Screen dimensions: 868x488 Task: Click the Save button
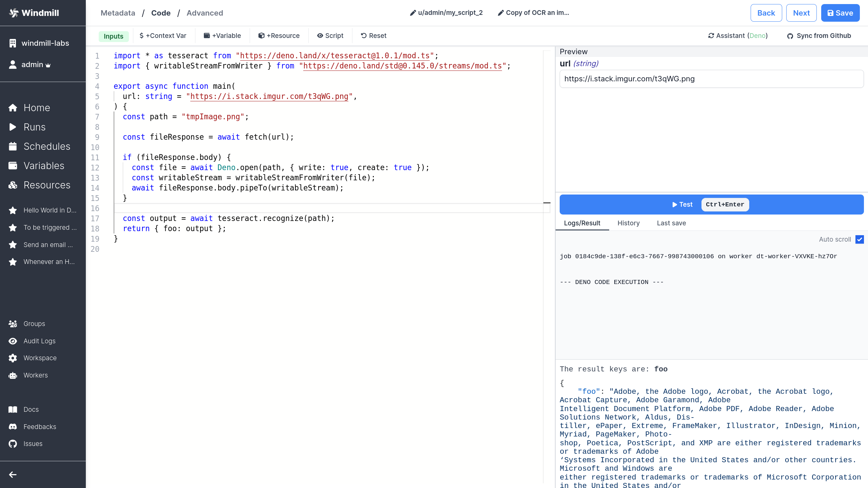click(840, 13)
